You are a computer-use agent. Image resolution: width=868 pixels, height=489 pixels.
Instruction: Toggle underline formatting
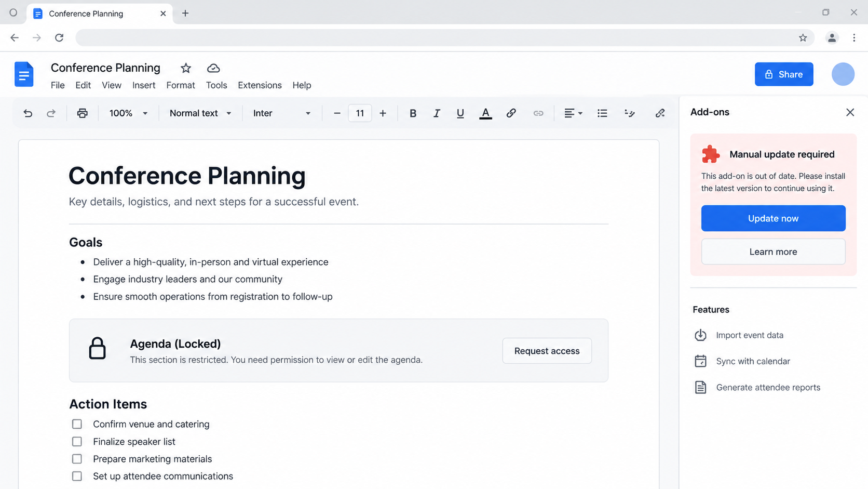[x=460, y=113]
